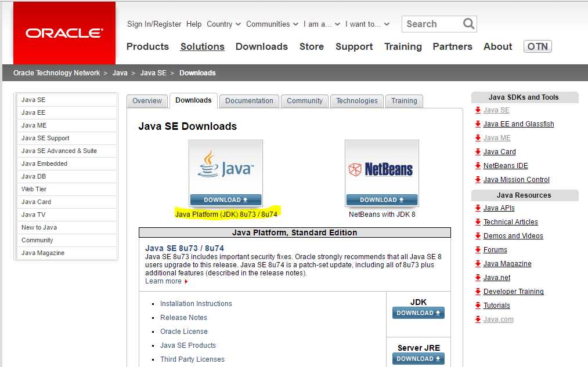Click the Java SE breadcrumb link
Viewport: 588px width, 367px height.
153,73
